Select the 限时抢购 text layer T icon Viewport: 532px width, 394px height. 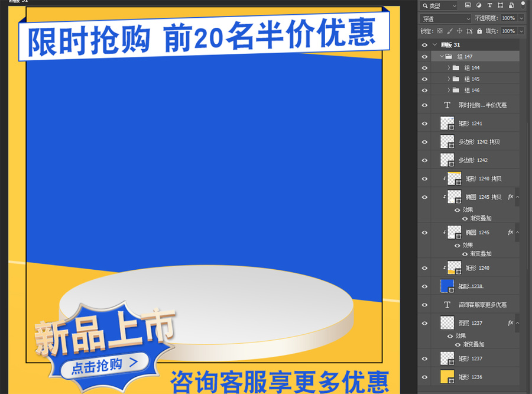(447, 105)
